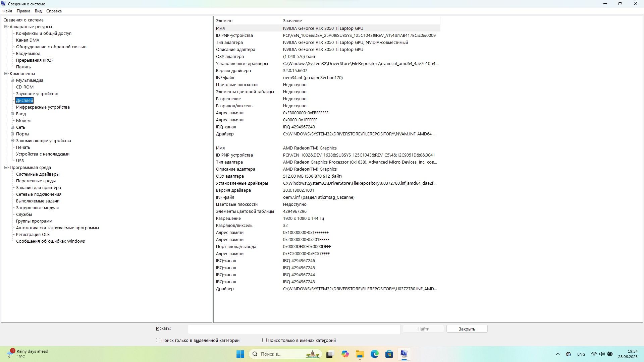
Task: Select USB tree item
Action: (x=20, y=161)
